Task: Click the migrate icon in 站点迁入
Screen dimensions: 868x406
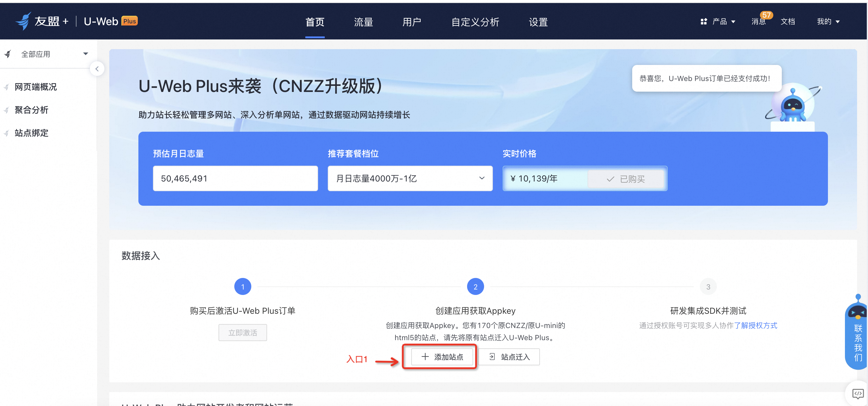Action: pyautogui.click(x=492, y=357)
